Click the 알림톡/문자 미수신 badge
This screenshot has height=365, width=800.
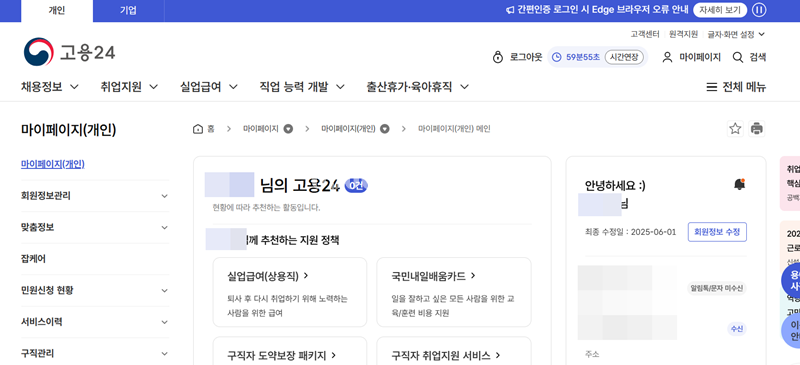click(717, 288)
